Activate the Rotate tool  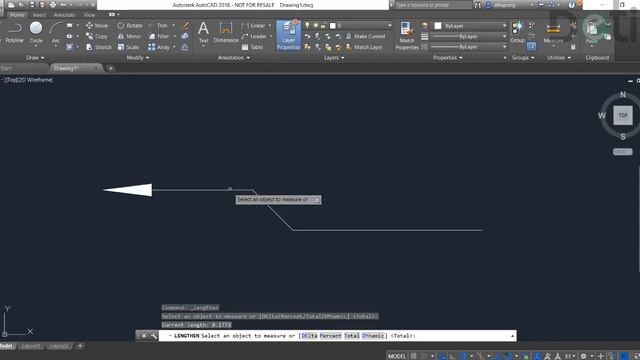[x=130, y=25]
